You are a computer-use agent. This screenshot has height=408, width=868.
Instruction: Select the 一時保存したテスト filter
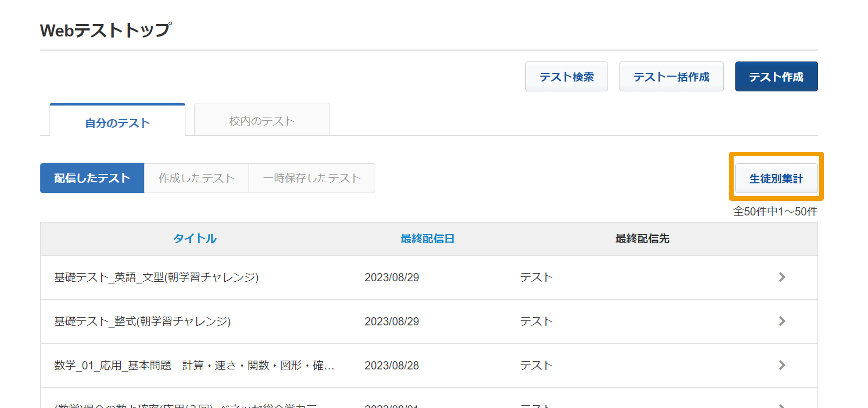coord(312,178)
